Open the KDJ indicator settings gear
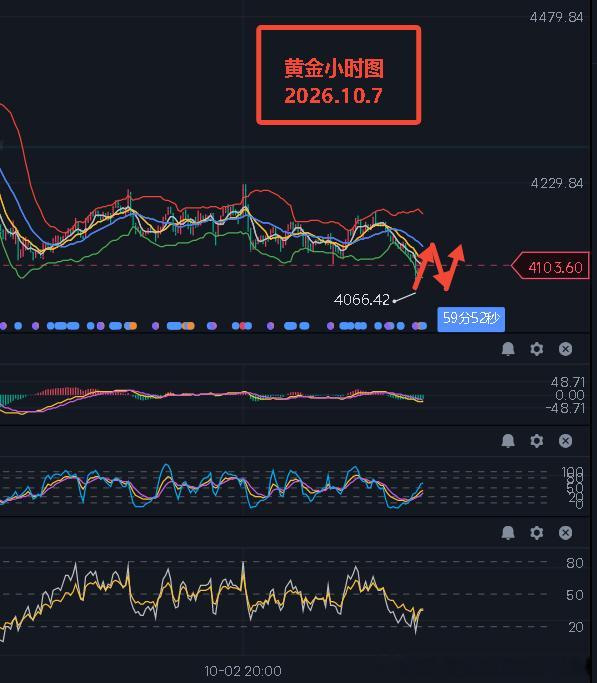 pyautogui.click(x=536, y=441)
